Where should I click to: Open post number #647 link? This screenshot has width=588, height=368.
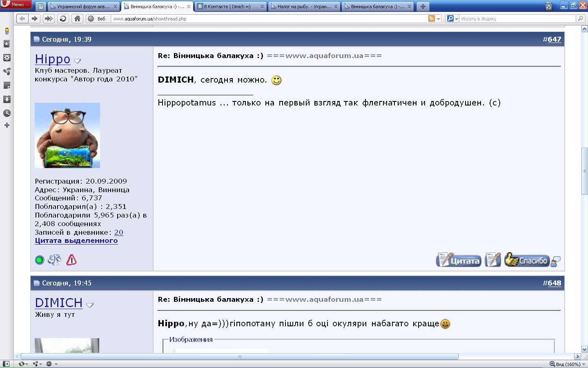(x=554, y=39)
